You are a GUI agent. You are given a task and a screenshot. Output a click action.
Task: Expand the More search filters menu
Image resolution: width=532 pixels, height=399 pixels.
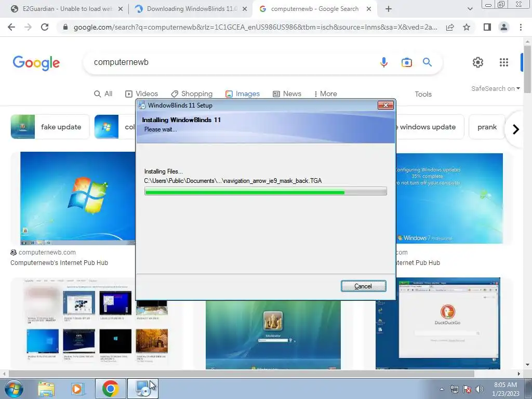click(x=325, y=94)
